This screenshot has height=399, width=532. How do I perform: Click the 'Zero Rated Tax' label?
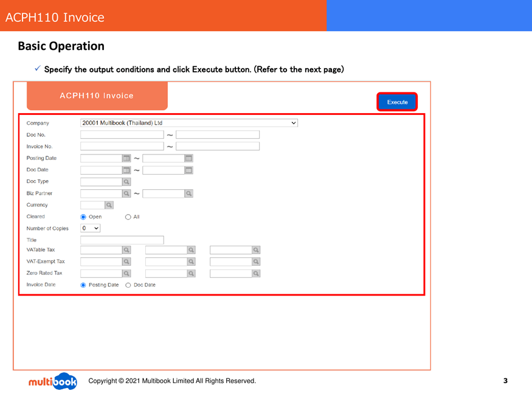pos(44,273)
